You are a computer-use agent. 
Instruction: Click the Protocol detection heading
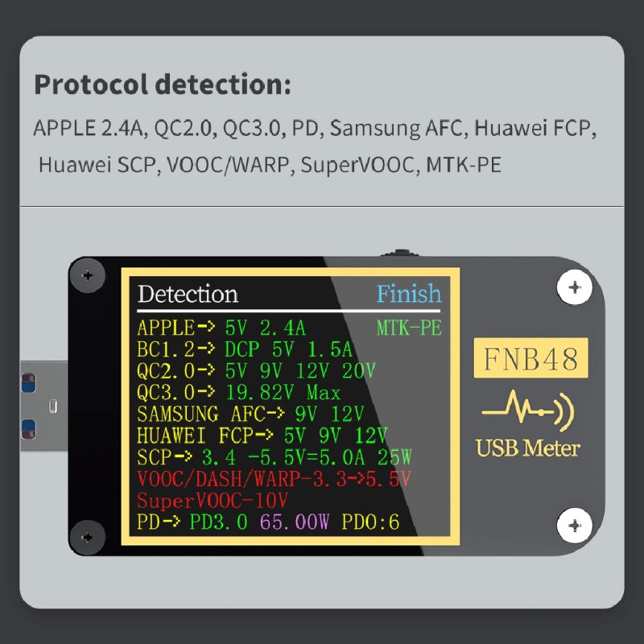click(x=163, y=85)
